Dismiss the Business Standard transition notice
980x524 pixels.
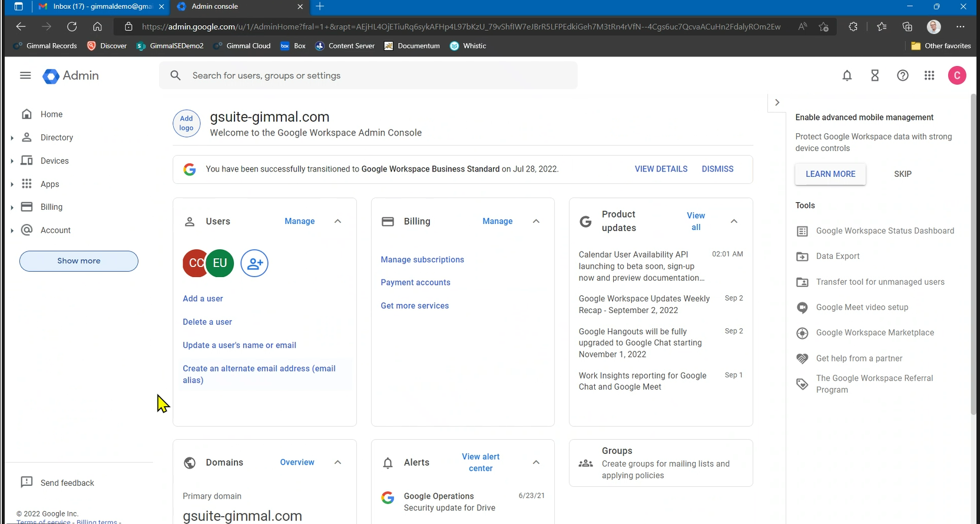(717, 169)
